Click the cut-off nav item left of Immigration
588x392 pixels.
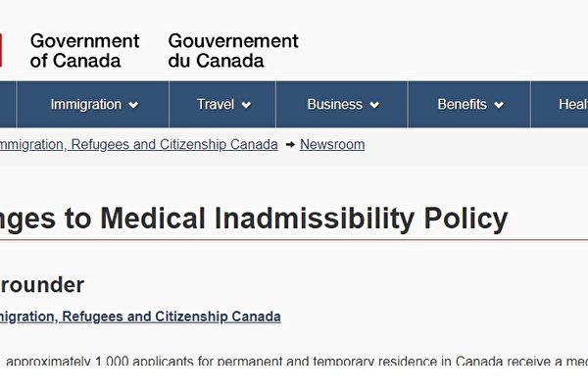(x=8, y=104)
